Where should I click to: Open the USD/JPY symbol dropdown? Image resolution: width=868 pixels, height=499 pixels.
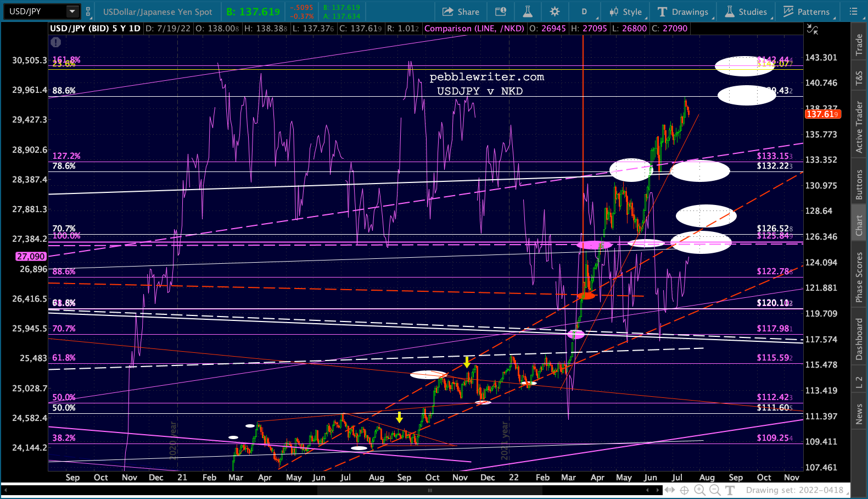[x=72, y=12]
